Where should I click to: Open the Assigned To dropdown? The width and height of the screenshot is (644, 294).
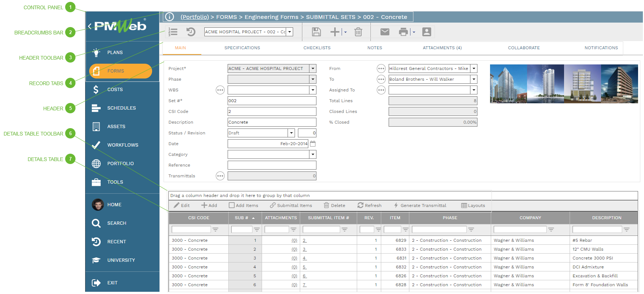[474, 90]
